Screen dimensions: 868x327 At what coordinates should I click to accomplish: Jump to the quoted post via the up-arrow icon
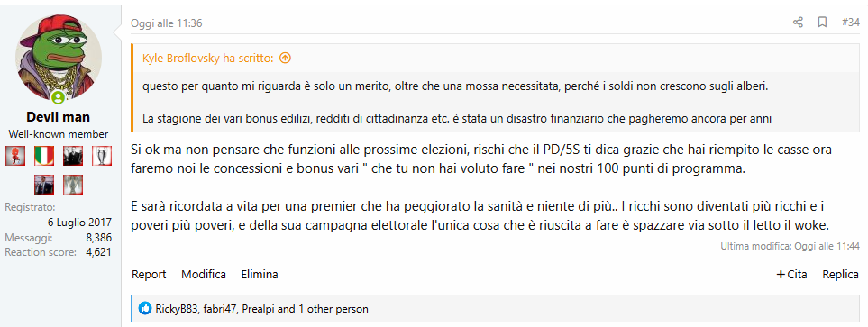point(285,58)
